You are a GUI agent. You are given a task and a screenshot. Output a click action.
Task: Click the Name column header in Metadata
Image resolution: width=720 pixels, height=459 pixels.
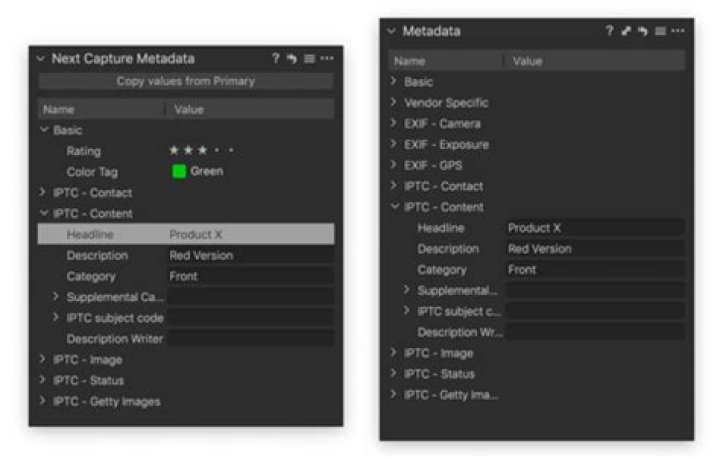coord(410,61)
